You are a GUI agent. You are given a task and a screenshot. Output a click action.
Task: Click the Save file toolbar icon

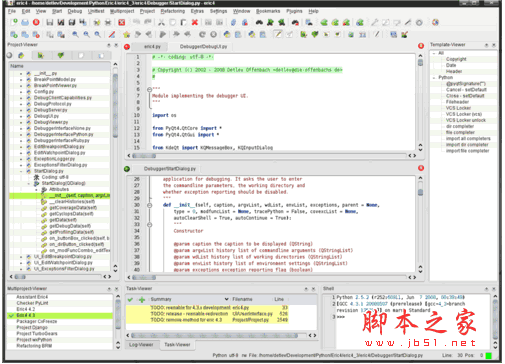50,22
